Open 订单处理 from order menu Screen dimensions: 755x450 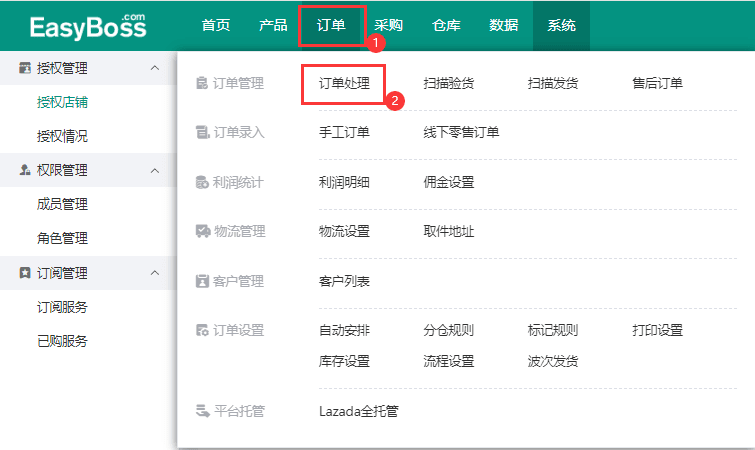[x=344, y=84]
